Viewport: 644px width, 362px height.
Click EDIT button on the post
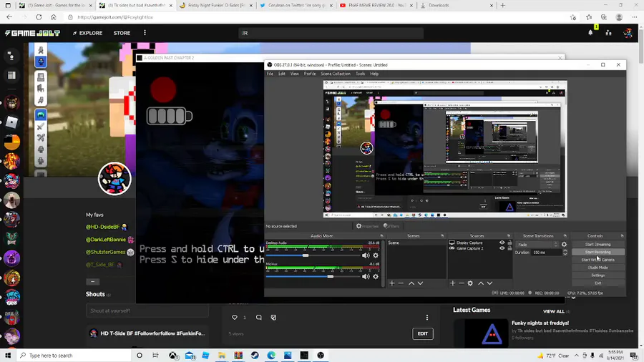[x=423, y=333]
